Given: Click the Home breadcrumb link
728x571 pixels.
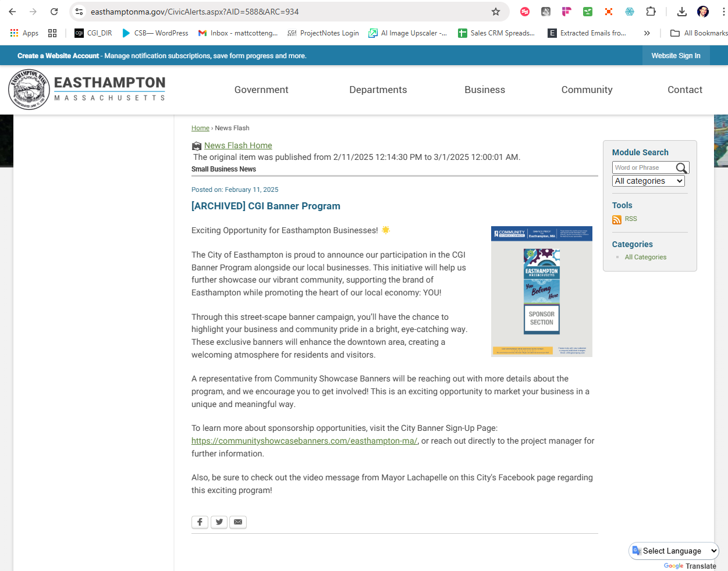Looking at the screenshot, I should [x=200, y=128].
